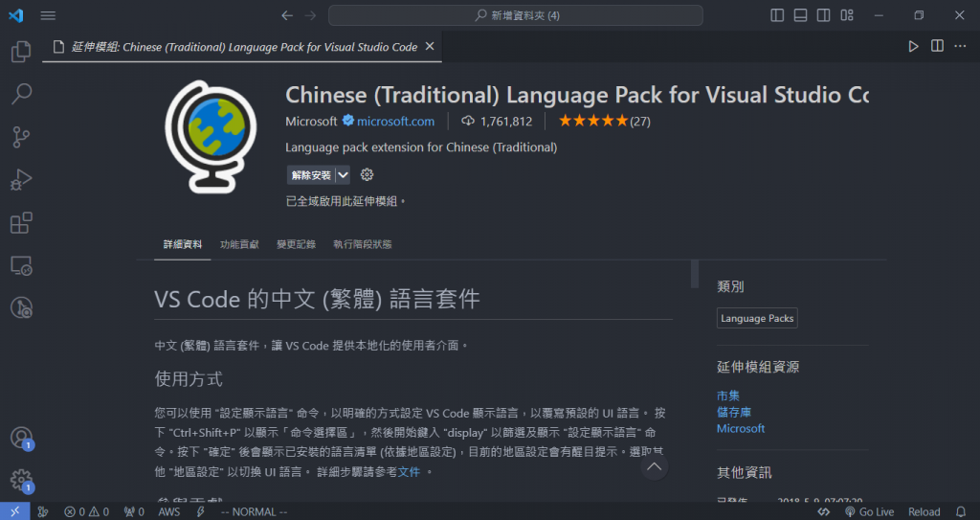Go back with the left arrow
This screenshot has height=520, width=980.
[287, 15]
